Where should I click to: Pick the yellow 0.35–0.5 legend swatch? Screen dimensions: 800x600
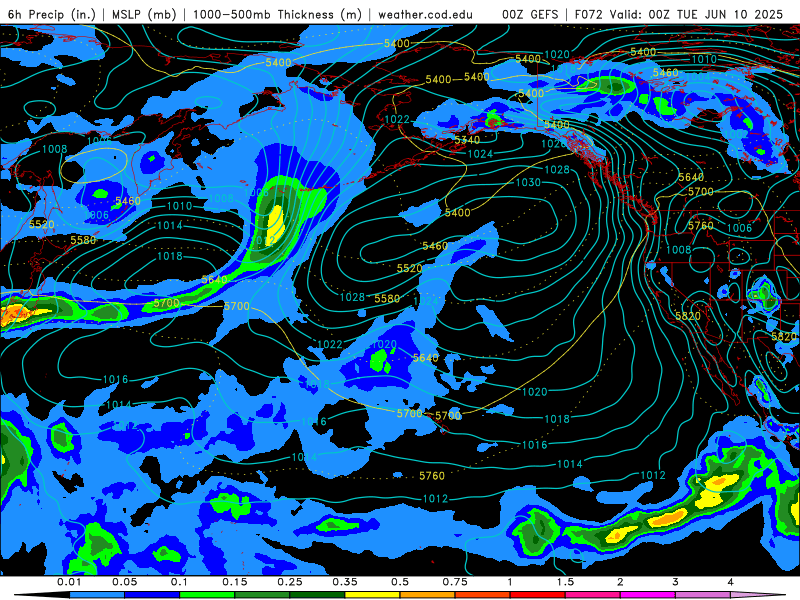[x=372, y=595]
